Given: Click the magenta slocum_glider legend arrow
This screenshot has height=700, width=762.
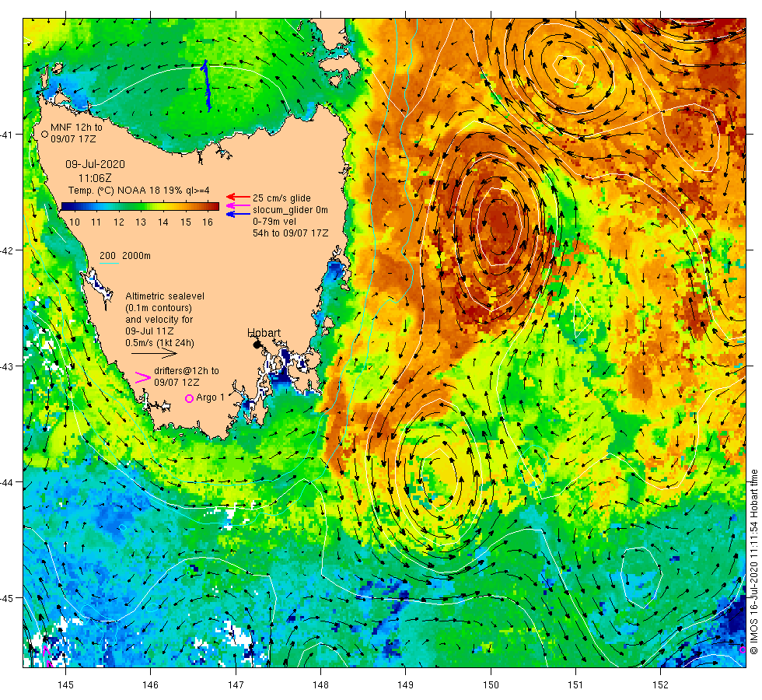Looking at the screenshot, I should (x=238, y=205).
